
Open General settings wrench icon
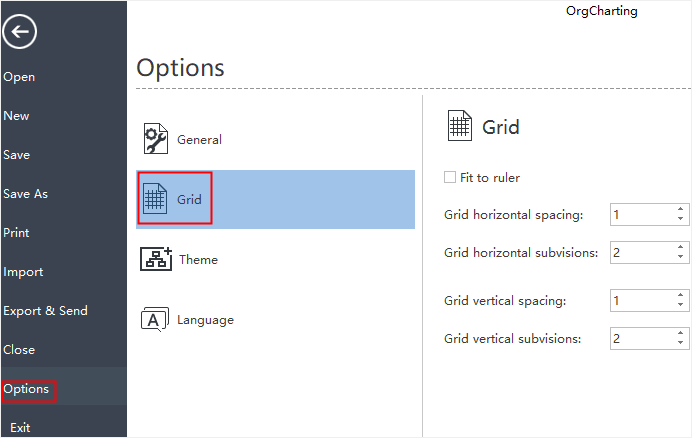point(155,139)
